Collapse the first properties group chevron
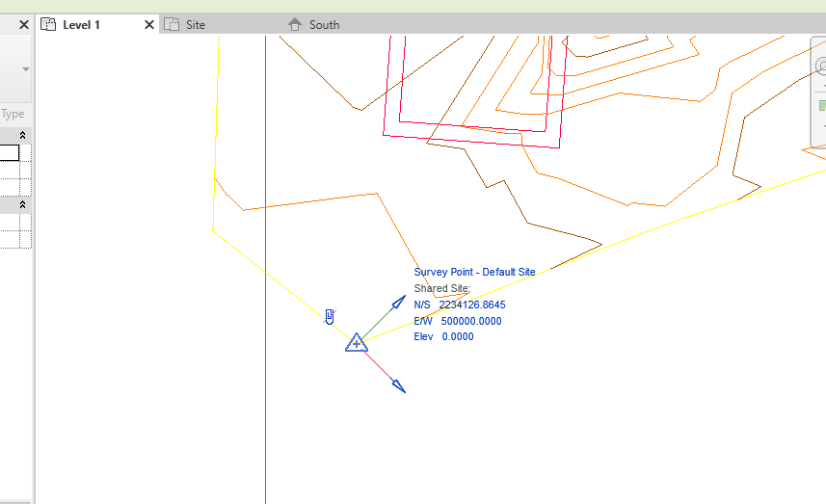The image size is (826, 504). click(x=23, y=135)
